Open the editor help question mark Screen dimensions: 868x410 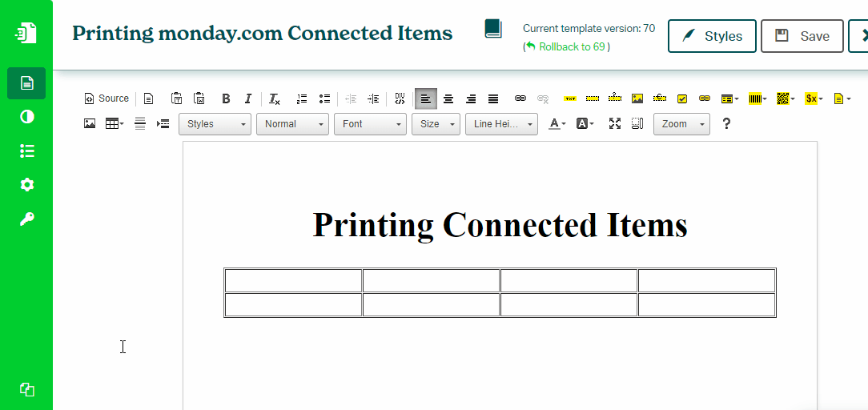click(726, 124)
